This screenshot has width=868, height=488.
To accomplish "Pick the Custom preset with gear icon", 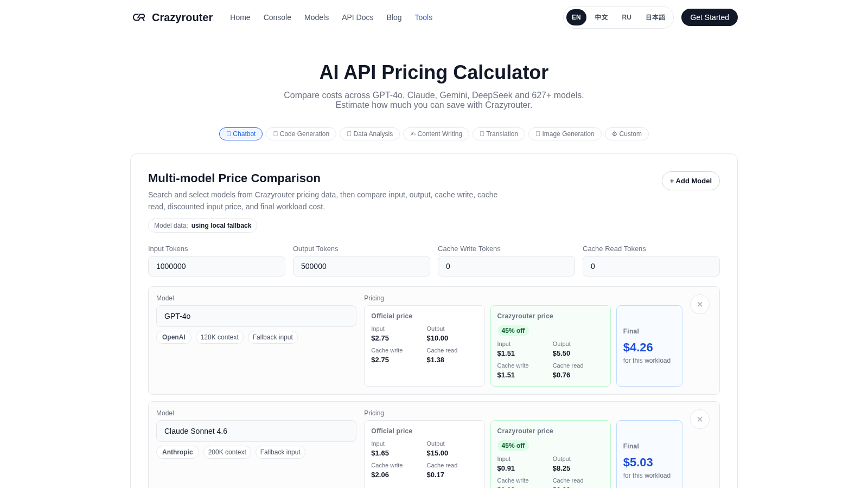I will (x=627, y=134).
